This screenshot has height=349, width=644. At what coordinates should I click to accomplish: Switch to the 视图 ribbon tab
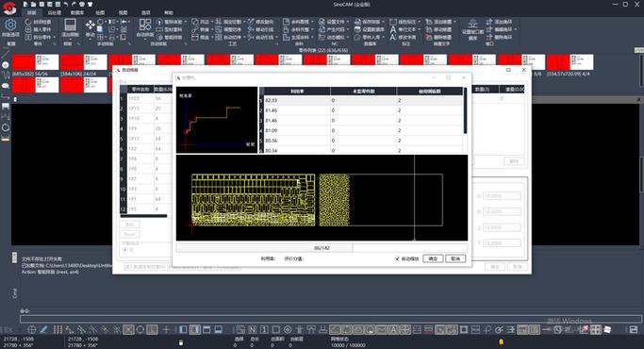tap(123, 13)
